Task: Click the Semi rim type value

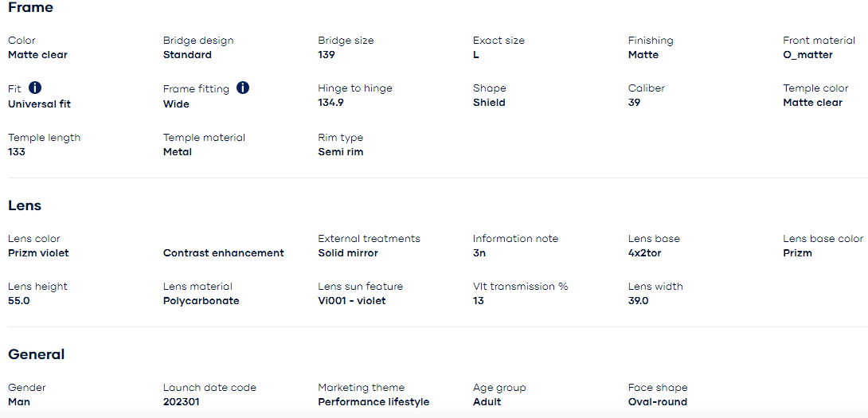Action: tap(340, 152)
